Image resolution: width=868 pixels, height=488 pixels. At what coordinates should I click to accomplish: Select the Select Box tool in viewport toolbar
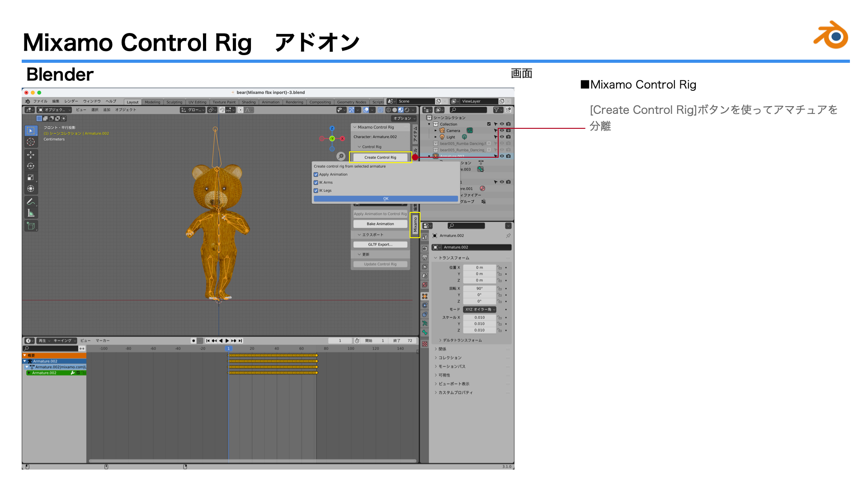31,131
